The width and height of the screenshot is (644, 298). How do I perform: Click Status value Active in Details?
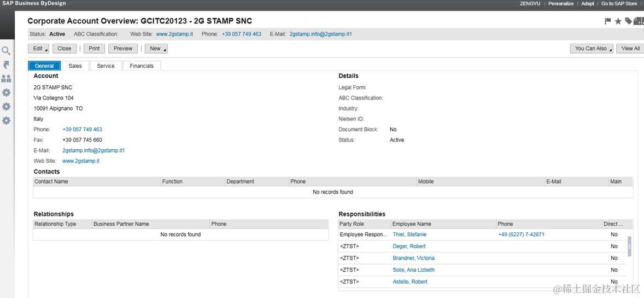397,140
